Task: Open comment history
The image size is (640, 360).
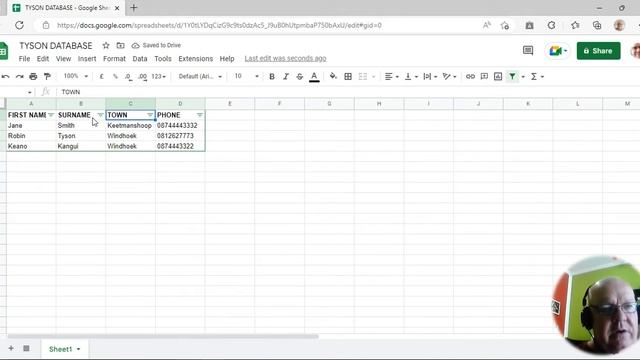Action: point(528,51)
